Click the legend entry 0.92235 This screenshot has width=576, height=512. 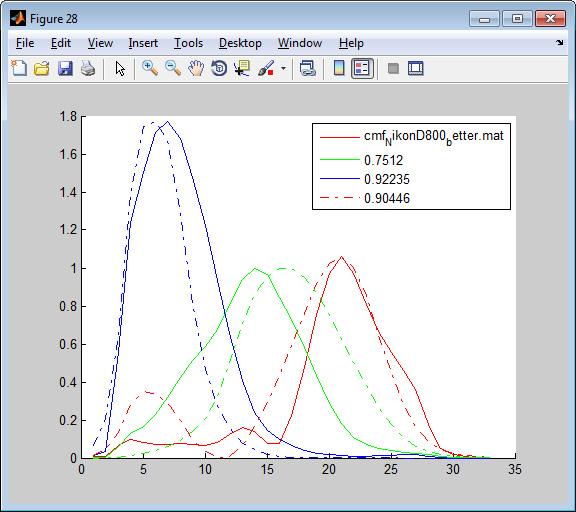click(387, 179)
